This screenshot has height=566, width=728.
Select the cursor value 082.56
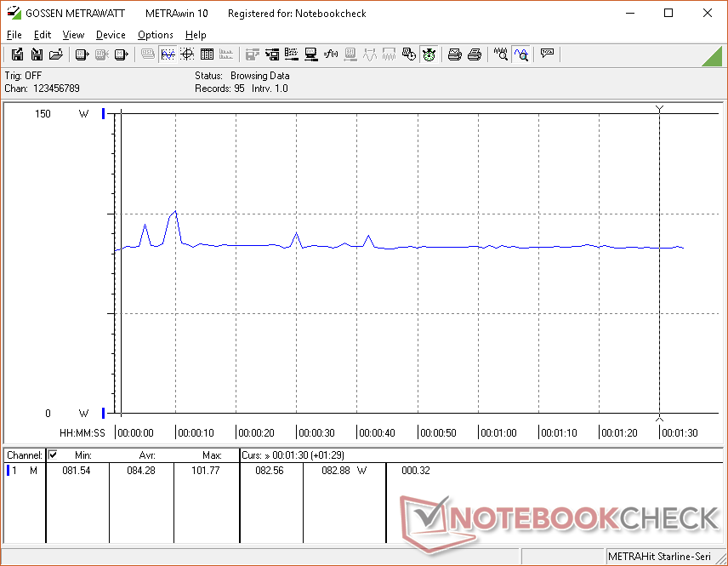click(x=270, y=471)
